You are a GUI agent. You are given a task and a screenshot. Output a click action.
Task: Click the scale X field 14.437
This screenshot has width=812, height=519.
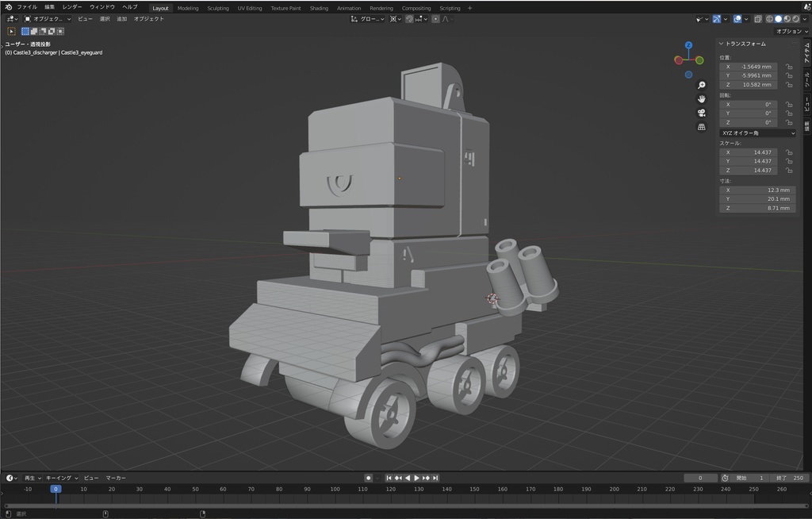pyautogui.click(x=749, y=152)
